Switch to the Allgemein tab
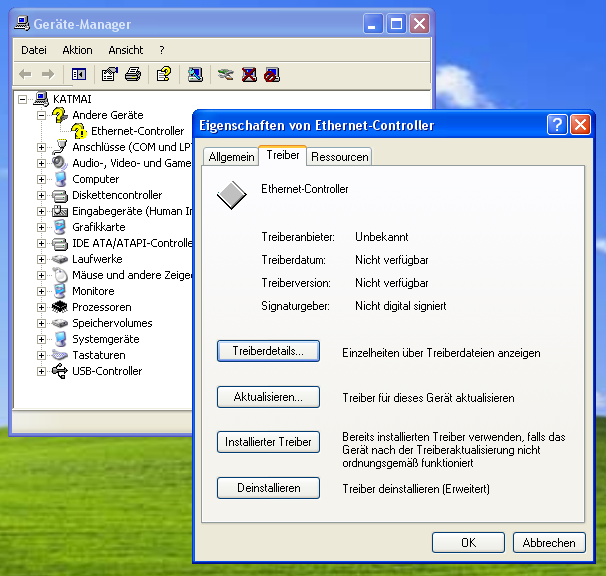606x576 pixels. [231, 157]
